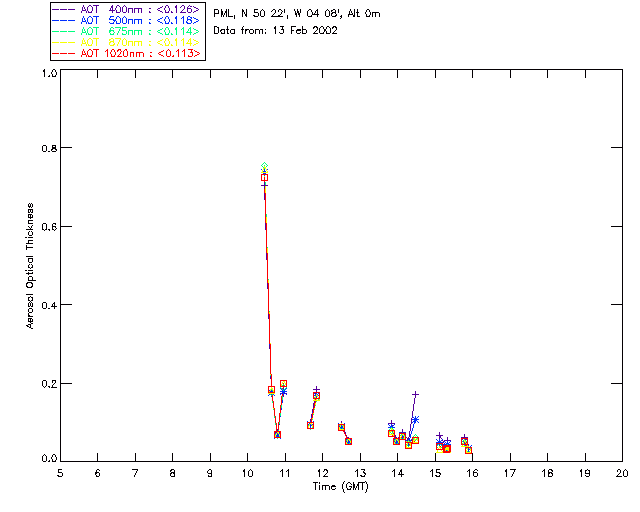Image resolution: width=640 pixels, height=512 pixels.
Task: Click the y-axis tick label '0.4'
Action: [49, 305]
